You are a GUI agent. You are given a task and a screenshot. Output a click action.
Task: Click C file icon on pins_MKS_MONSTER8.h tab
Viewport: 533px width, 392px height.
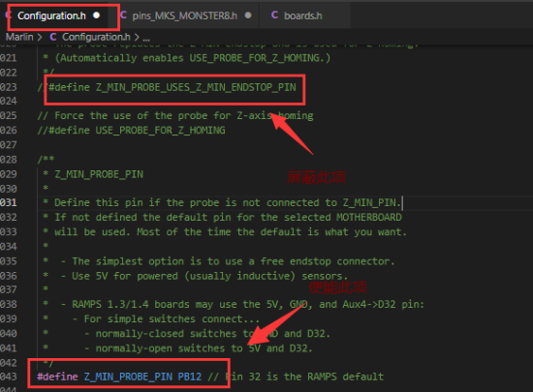123,15
